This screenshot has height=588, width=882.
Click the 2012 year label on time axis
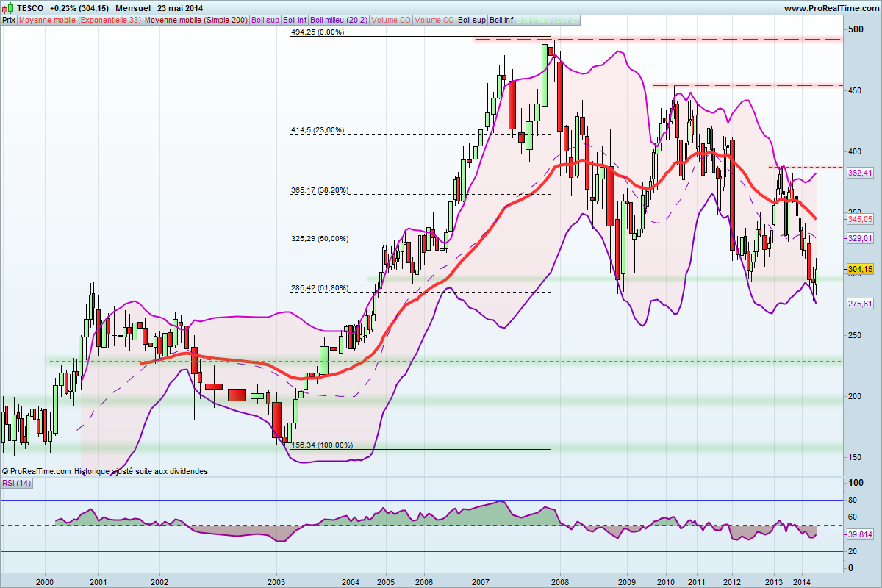click(x=732, y=581)
